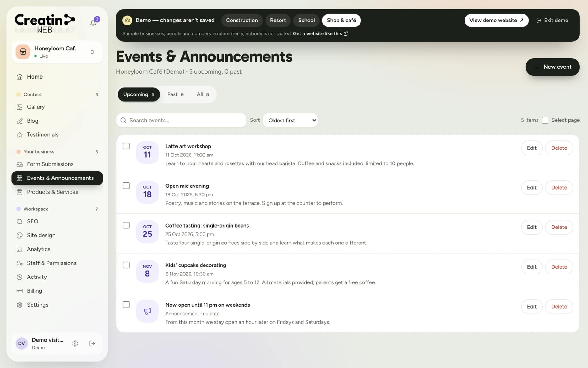Click the Staff & Permissions people icon
588x368 pixels.
click(20, 263)
